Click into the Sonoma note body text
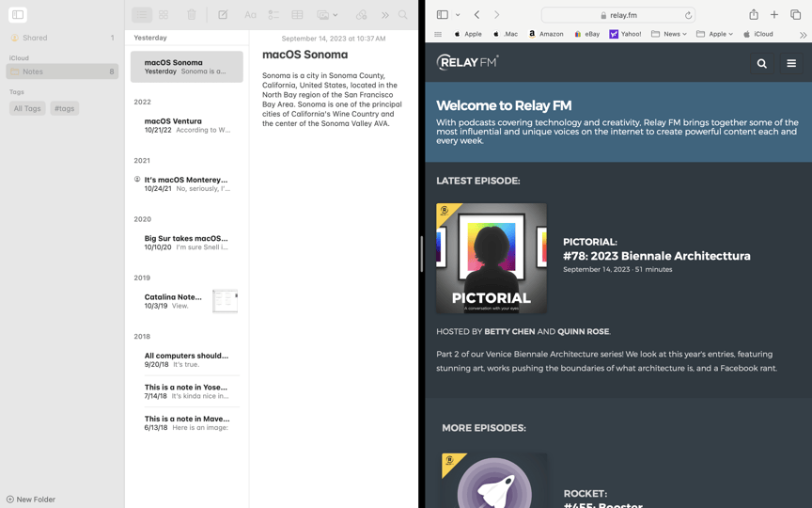812x508 pixels. (332, 100)
